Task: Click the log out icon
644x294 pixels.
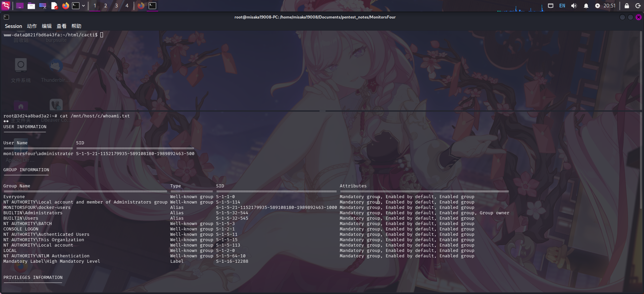Action: [638, 6]
